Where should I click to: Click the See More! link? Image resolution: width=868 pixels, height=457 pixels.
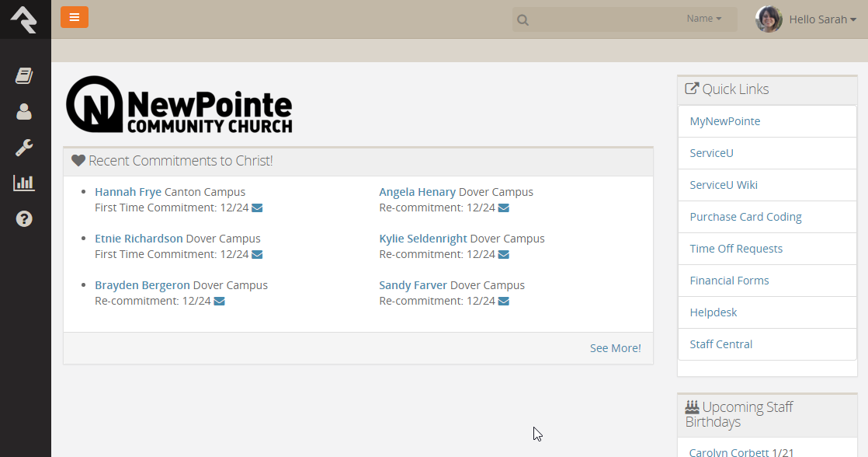tap(615, 348)
